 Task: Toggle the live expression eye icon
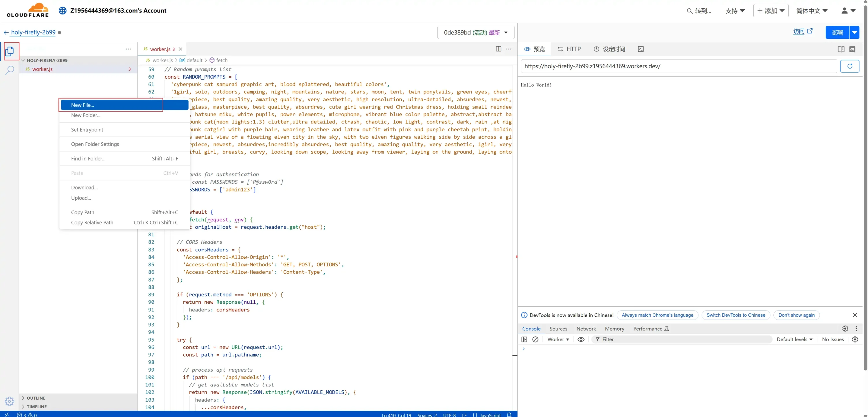coord(581,339)
